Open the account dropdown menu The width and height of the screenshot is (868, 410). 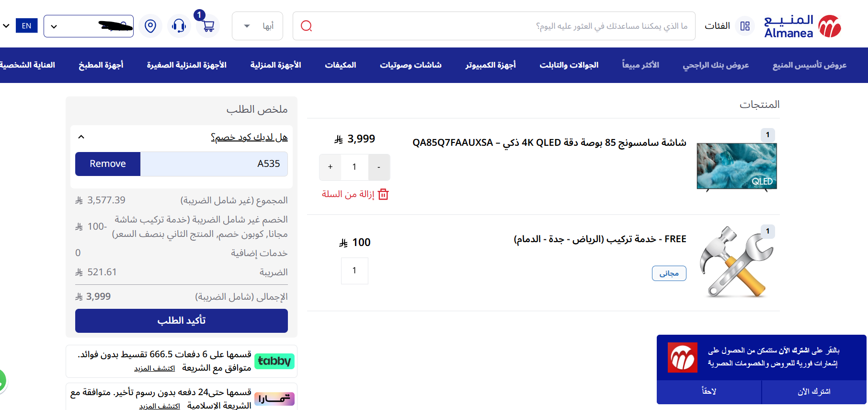[89, 26]
